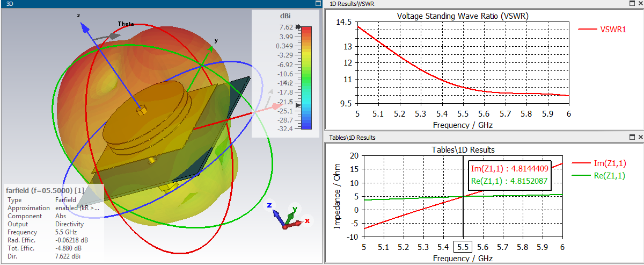Click the 14.5 y-axis value on VSWR plot

click(345, 22)
